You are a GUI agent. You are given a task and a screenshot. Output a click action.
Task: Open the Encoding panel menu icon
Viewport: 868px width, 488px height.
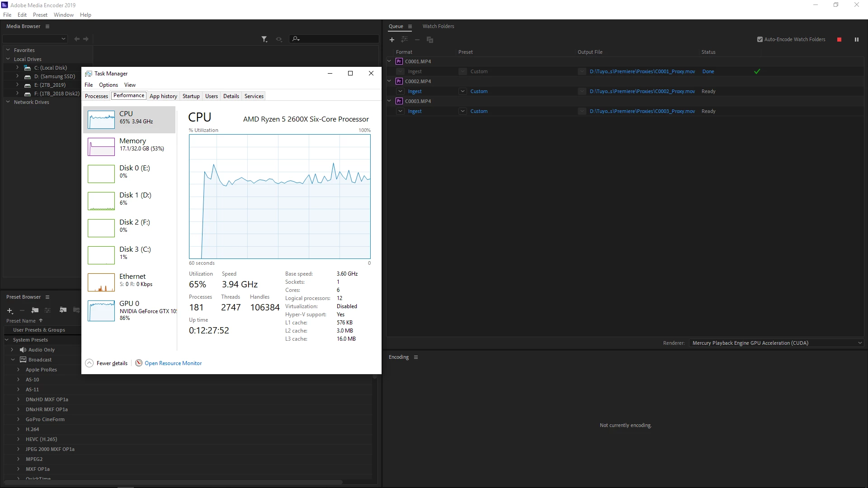coord(416,357)
